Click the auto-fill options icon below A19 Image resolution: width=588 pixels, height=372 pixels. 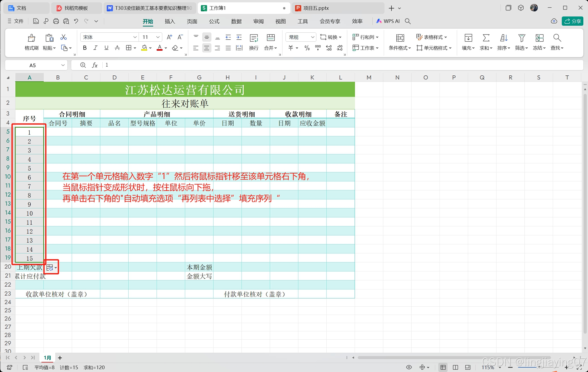coord(50,268)
